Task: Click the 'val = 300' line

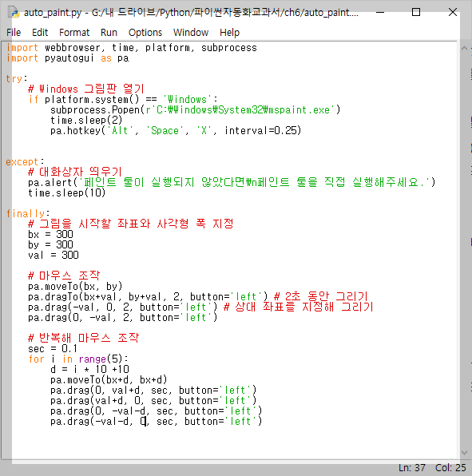Action: click(54, 255)
